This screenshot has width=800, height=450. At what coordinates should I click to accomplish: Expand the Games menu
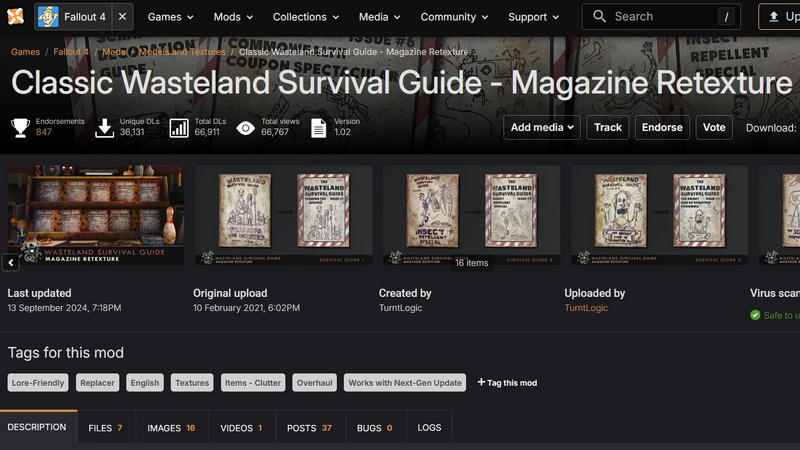point(170,17)
